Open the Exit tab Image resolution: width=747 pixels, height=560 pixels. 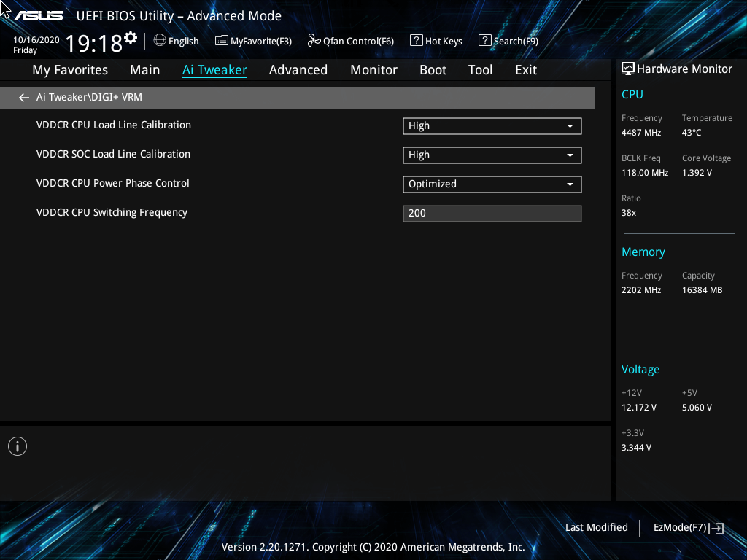click(526, 70)
